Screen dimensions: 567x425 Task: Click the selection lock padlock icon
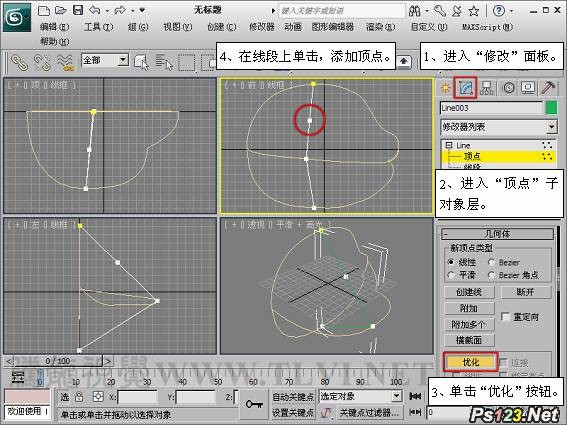pyautogui.click(x=79, y=397)
